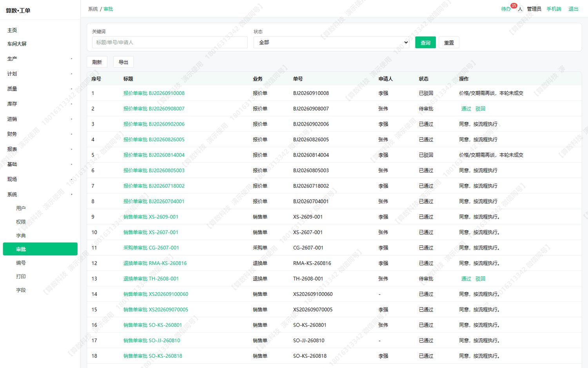Click 通过 for TH-2608-001 row
The height and width of the screenshot is (368, 588).
pos(466,279)
